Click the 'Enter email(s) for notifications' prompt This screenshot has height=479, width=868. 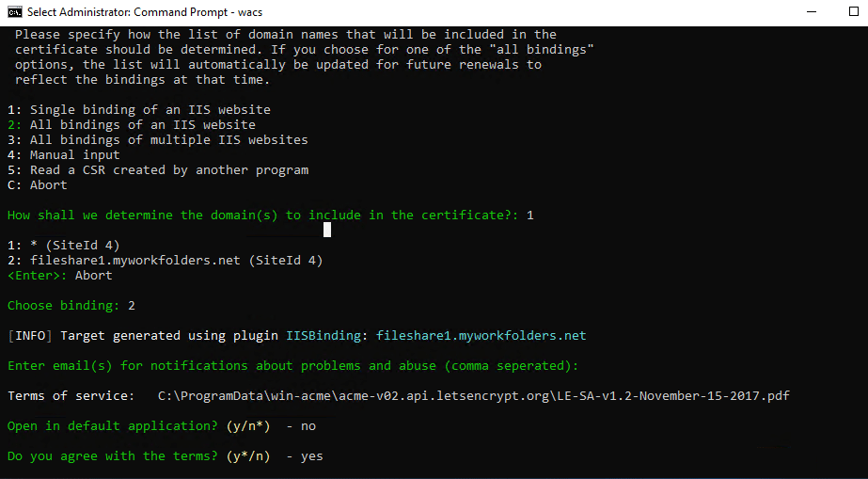(292, 366)
